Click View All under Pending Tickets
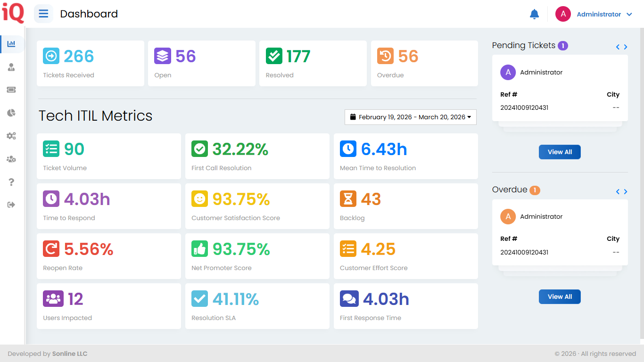Viewport: 644px width, 362px height. pos(560,152)
